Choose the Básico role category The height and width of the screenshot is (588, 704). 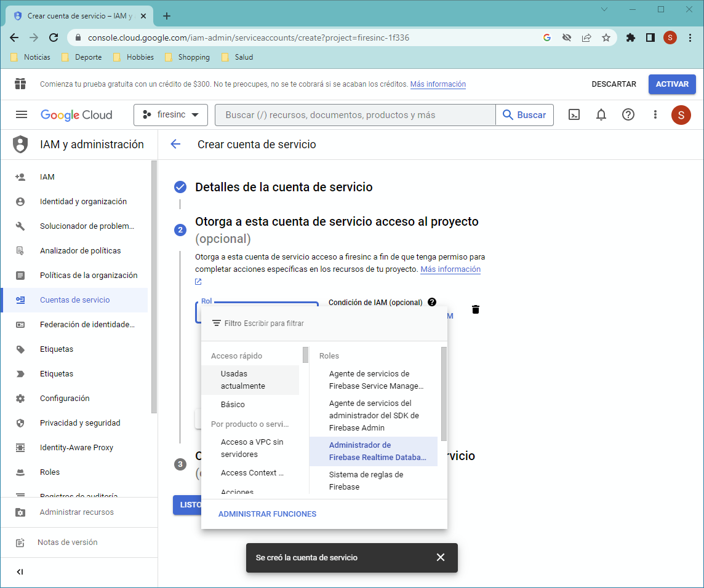coord(233,405)
